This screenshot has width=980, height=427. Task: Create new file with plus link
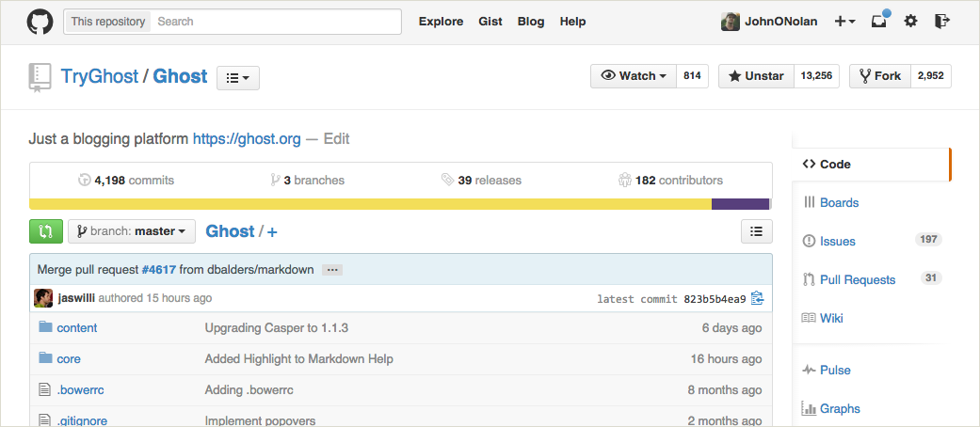point(272,231)
